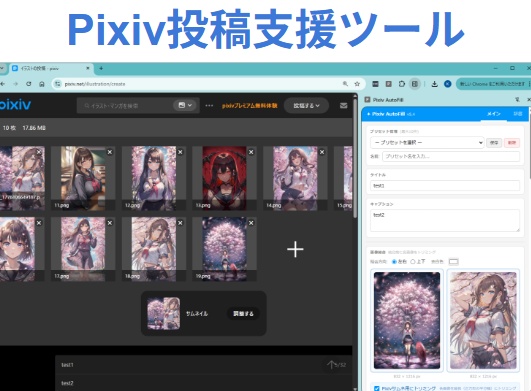Open Chrome extensions puzzle icon

pyautogui.click(x=402, y=84)
